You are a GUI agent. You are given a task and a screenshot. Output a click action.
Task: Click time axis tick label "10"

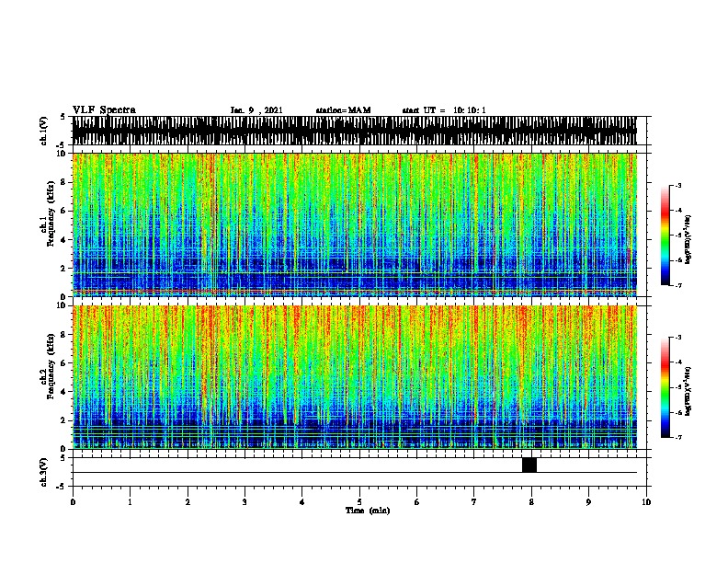646,501
